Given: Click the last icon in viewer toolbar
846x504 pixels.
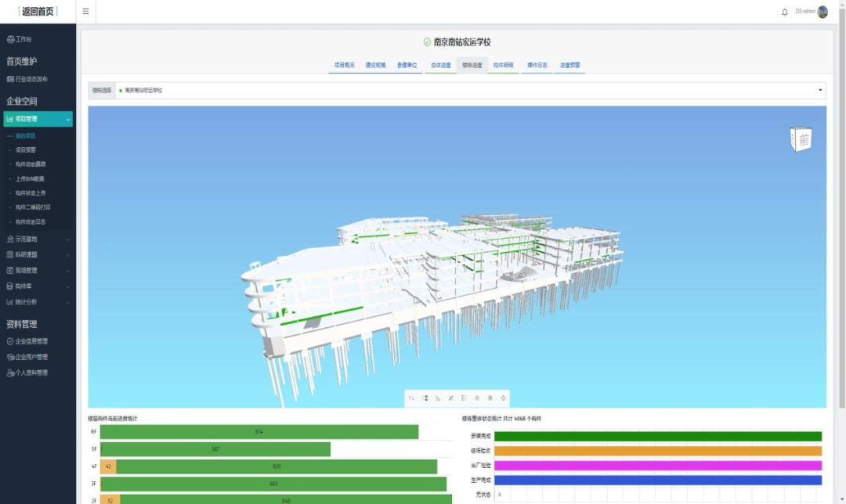Looking at the screenshot, I should click(503, 398).
